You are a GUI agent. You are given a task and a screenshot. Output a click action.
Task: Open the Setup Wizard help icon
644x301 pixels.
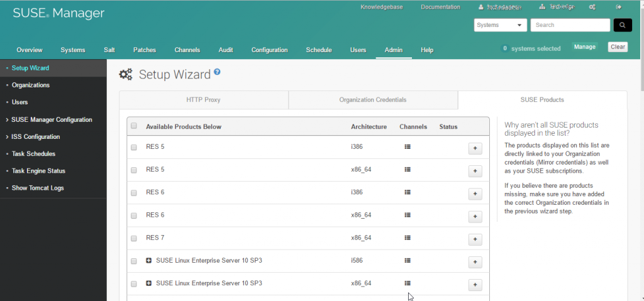click(217, 72)
